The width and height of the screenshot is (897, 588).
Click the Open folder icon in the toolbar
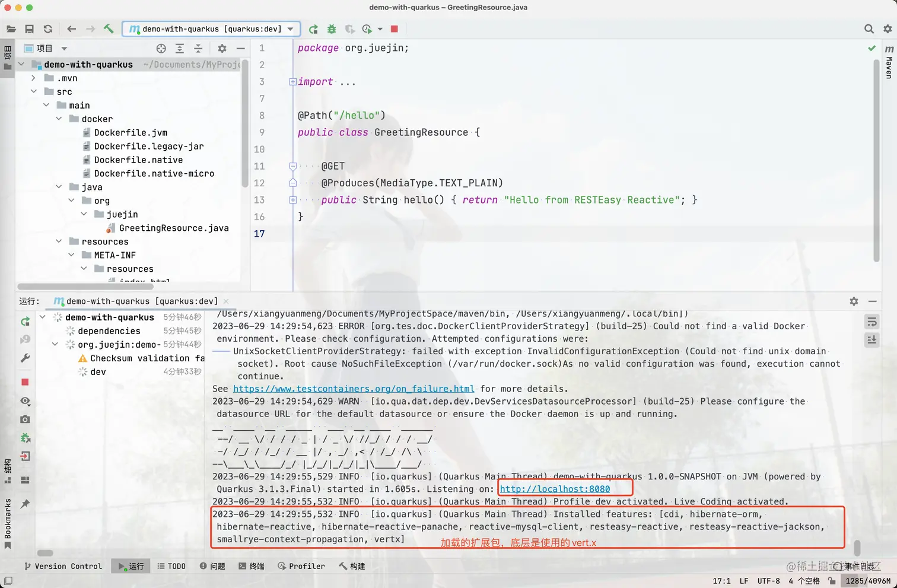coord(11,28)
